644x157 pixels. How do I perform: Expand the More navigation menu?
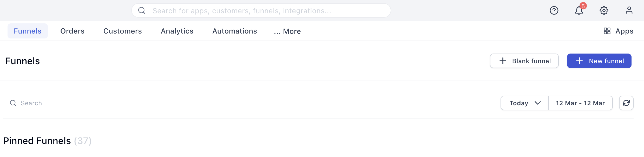287,31
